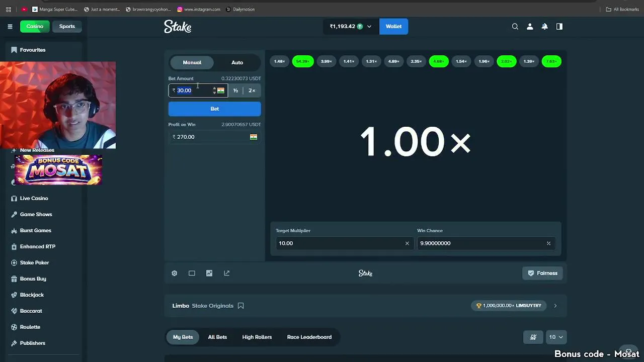
Task: Click the Baccarat sidebar icon
Action: [14, 311]
